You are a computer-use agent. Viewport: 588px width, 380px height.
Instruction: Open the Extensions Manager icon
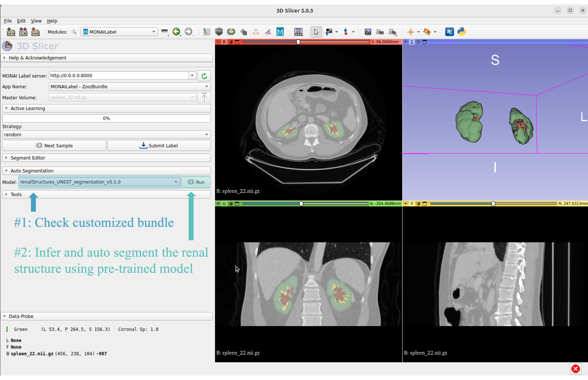coord(449,32)
